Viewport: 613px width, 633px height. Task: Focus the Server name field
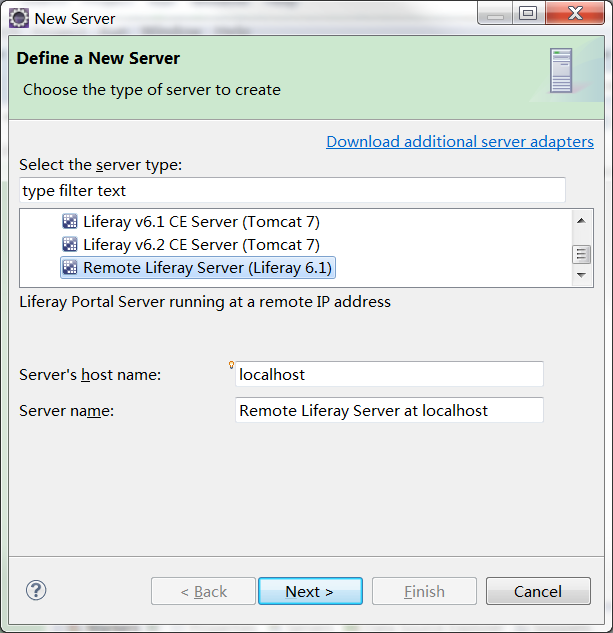(x=389, y=410)
